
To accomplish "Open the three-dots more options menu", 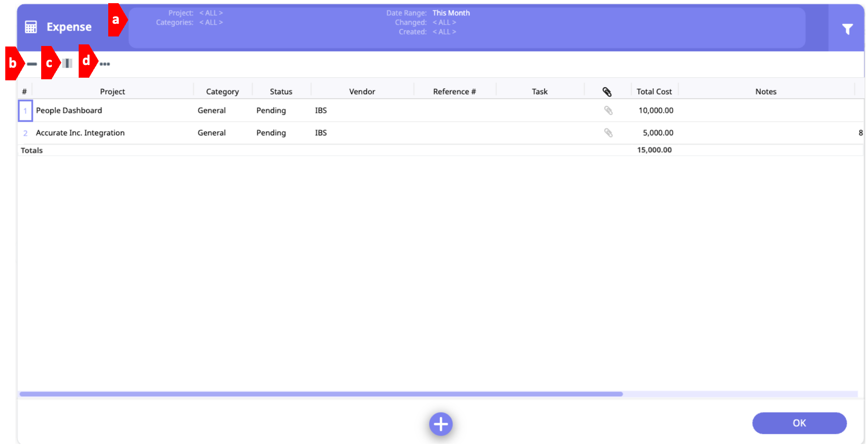I will [x=105, y=64].
